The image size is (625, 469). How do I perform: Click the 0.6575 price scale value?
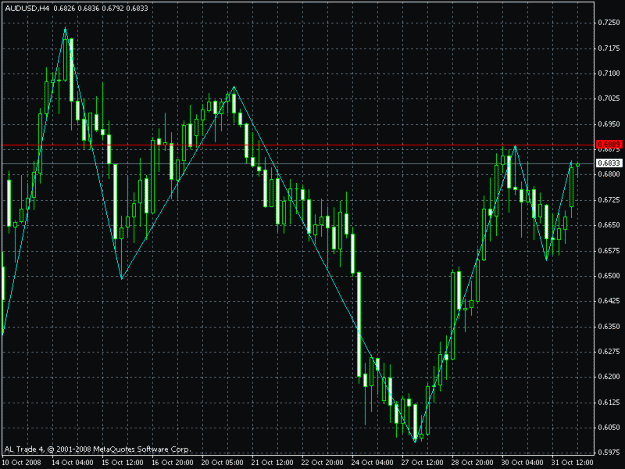(x=609, y=250)
